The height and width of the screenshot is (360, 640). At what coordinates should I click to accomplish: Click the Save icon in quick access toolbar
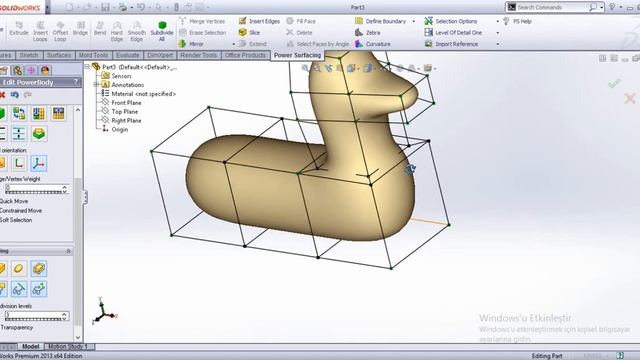coord(105,7)
